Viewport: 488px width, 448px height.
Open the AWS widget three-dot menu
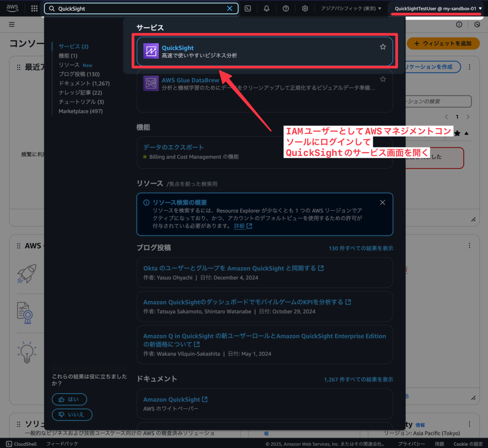coord(469,245)
